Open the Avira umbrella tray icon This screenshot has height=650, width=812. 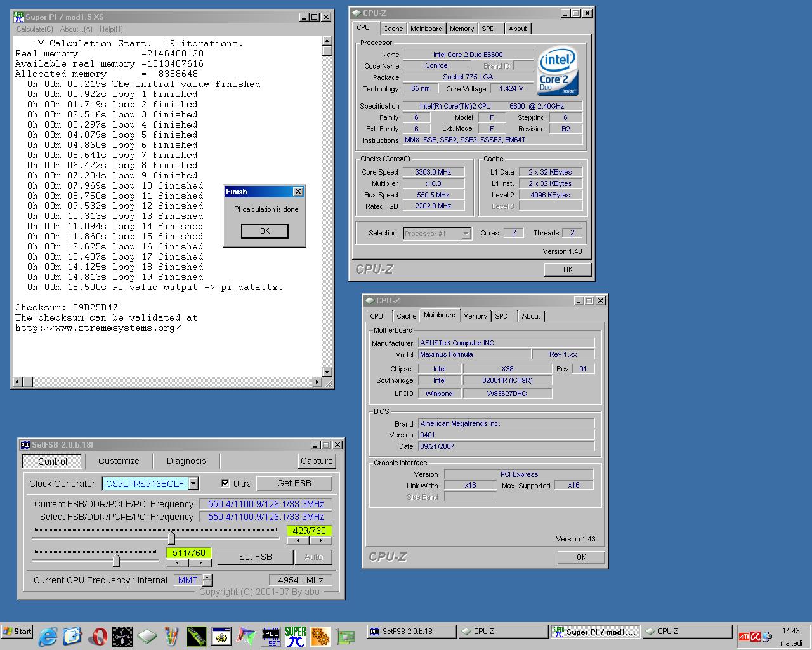[x=756, y=635]
